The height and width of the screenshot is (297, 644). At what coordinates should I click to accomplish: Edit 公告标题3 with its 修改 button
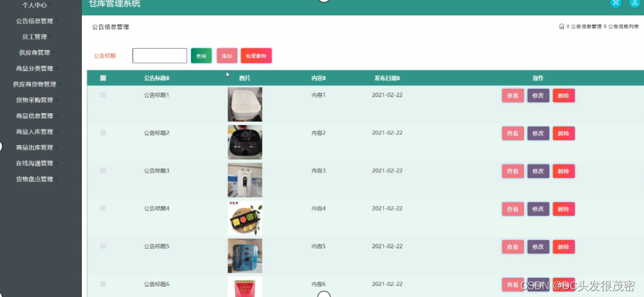tap(538, 171)
